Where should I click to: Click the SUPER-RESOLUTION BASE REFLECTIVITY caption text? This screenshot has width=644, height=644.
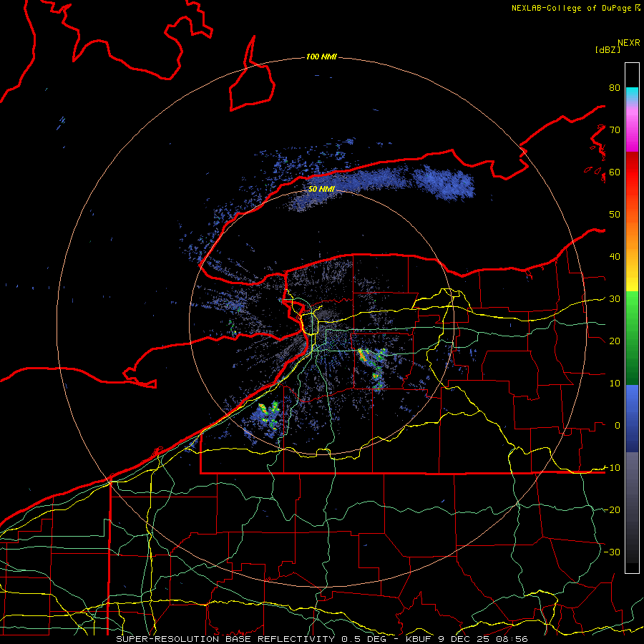227,639
